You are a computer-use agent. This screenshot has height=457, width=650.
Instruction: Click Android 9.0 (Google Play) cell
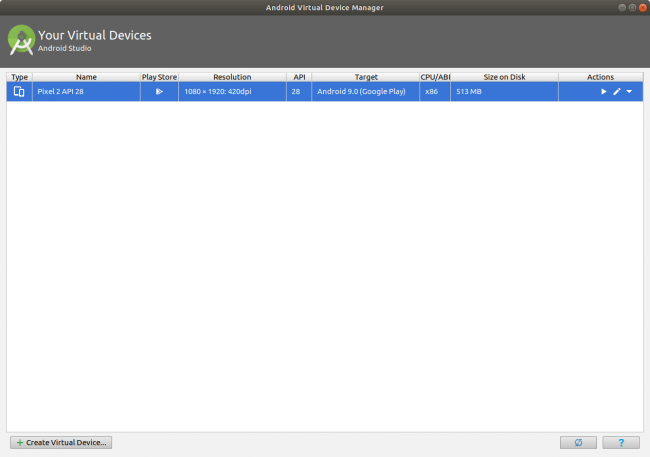coord(366,91)
